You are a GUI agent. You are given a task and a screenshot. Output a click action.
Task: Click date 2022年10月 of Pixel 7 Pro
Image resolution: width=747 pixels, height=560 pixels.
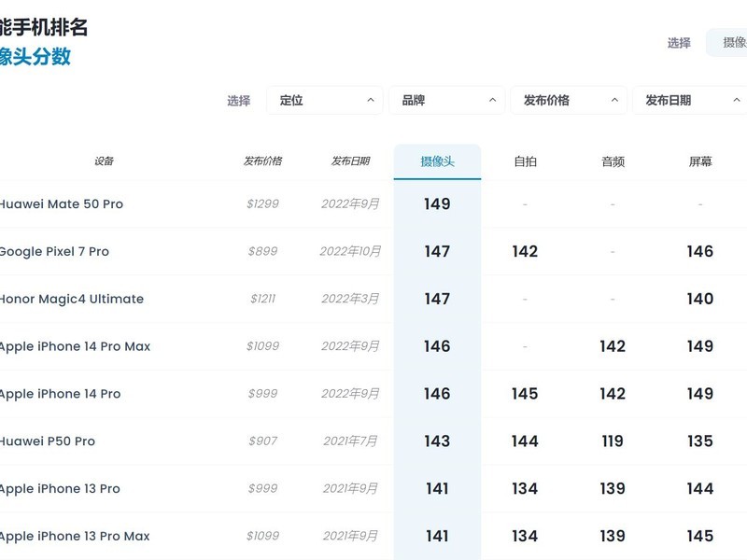tap(350, 251)
